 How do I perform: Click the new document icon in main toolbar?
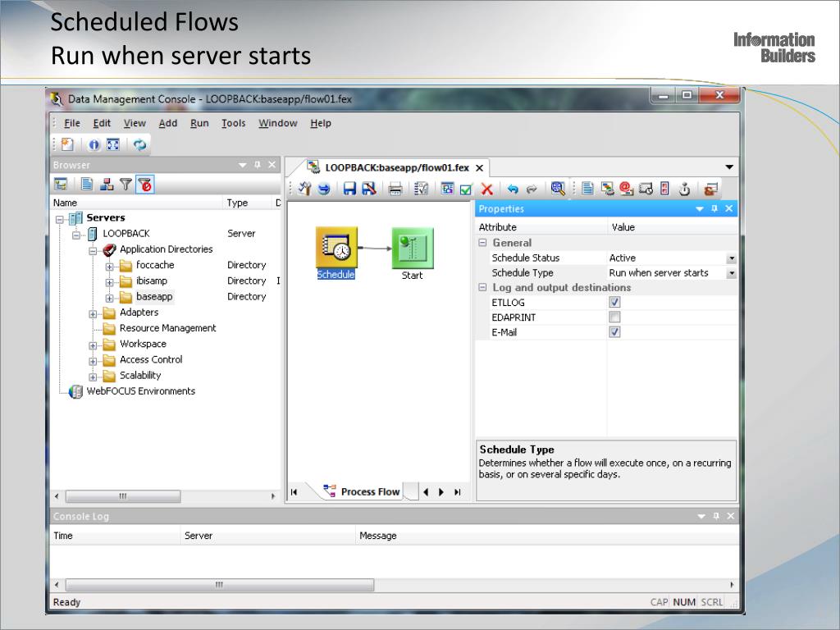click(x=67, y=144)
